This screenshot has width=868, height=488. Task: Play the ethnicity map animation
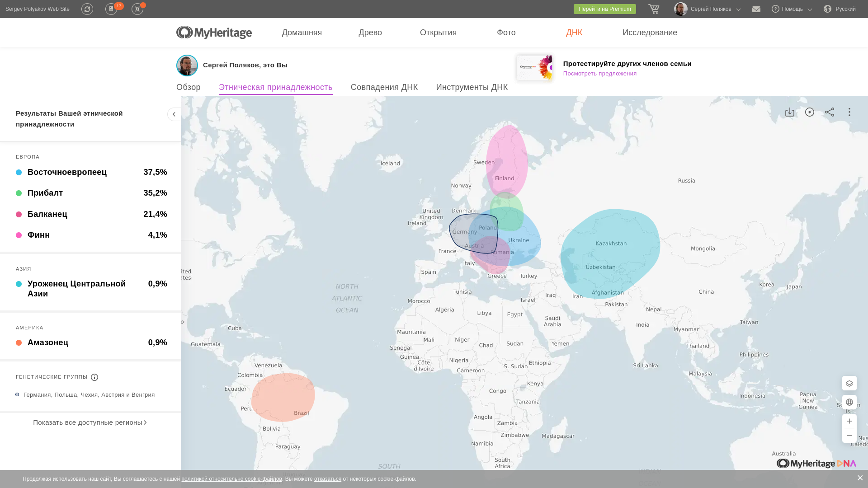click(809, 112)
